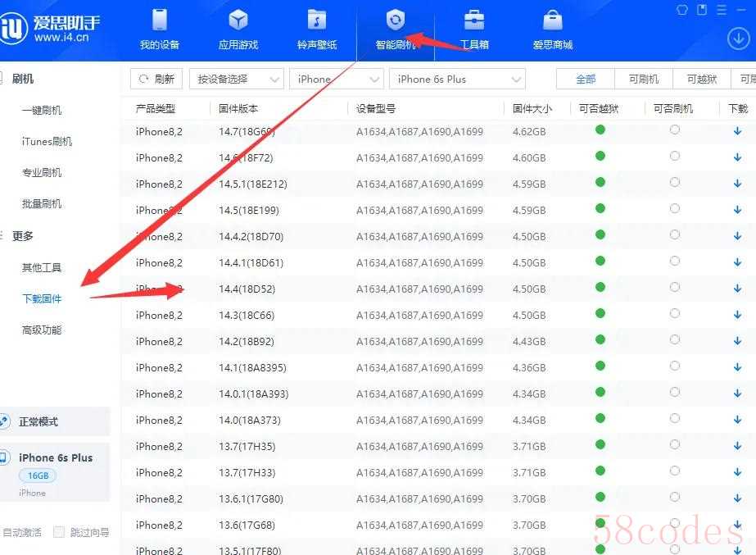The height and width of the screenshot is (555, 756).
Task: Open 应用游戏 cube icon
Action: click(x=238, y=20)
